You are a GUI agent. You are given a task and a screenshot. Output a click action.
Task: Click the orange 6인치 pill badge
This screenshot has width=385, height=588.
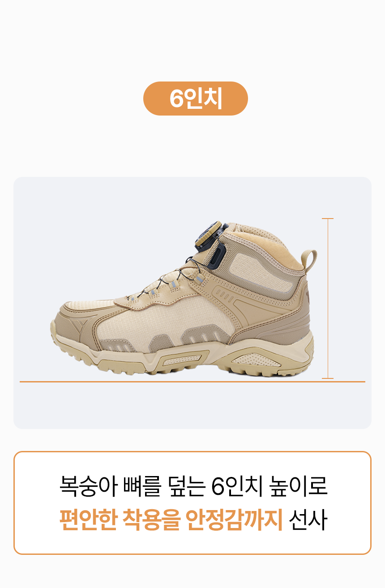(195, 99)
